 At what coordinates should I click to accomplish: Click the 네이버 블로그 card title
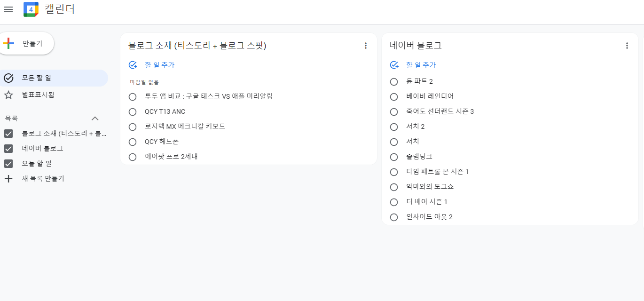416,46
